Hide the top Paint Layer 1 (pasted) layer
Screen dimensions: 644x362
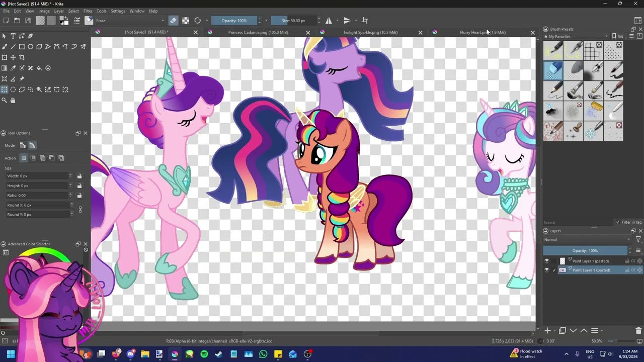(547, 261)
